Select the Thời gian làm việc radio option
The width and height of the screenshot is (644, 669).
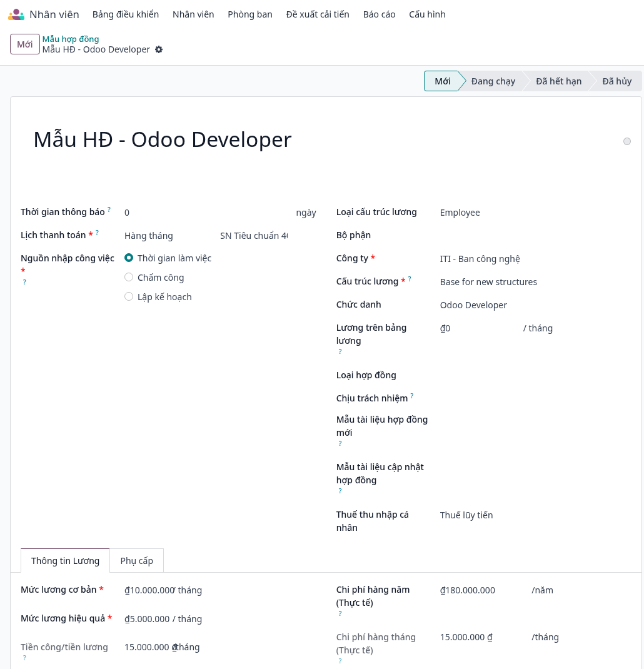point(128,258)
